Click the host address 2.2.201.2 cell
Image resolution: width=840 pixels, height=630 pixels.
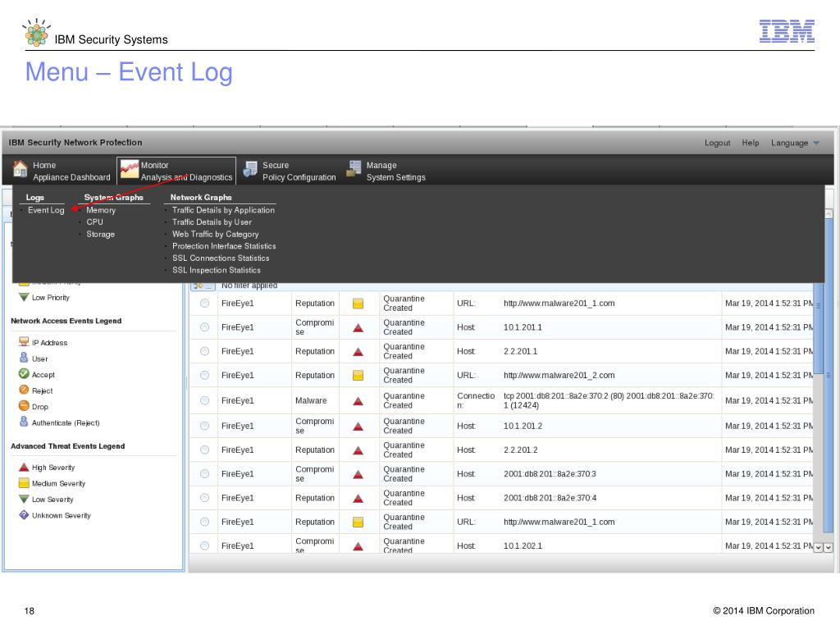pos(521,450)
